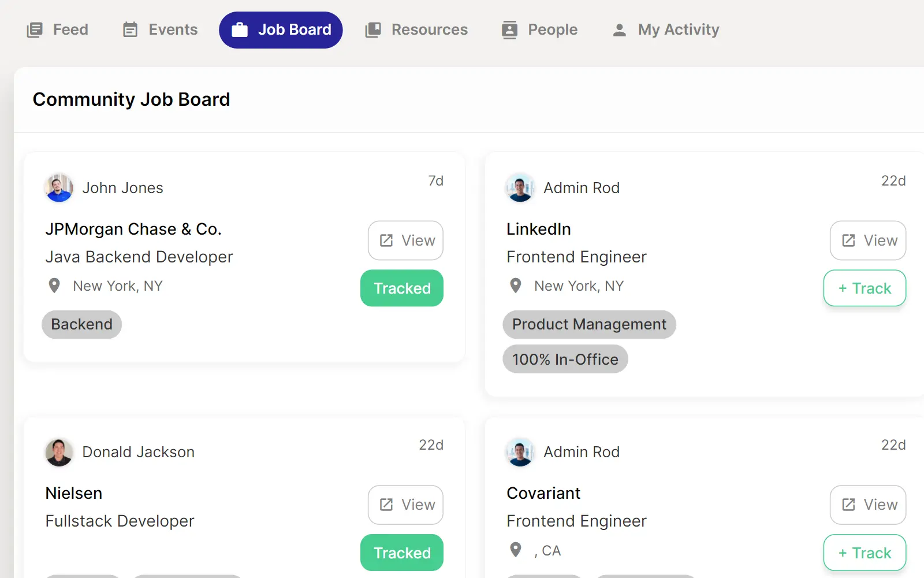Click the location pin on LinkedIn card
Viewport: 924px width, 578px height.
[x=516, y=286]
